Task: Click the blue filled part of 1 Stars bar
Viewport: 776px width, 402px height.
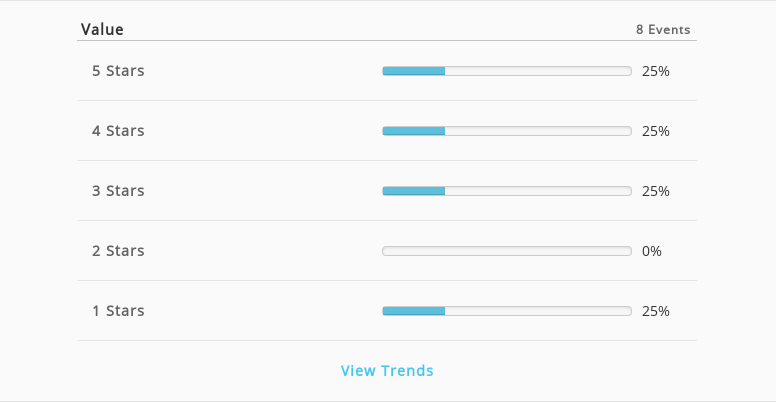Action: point(414,311)
